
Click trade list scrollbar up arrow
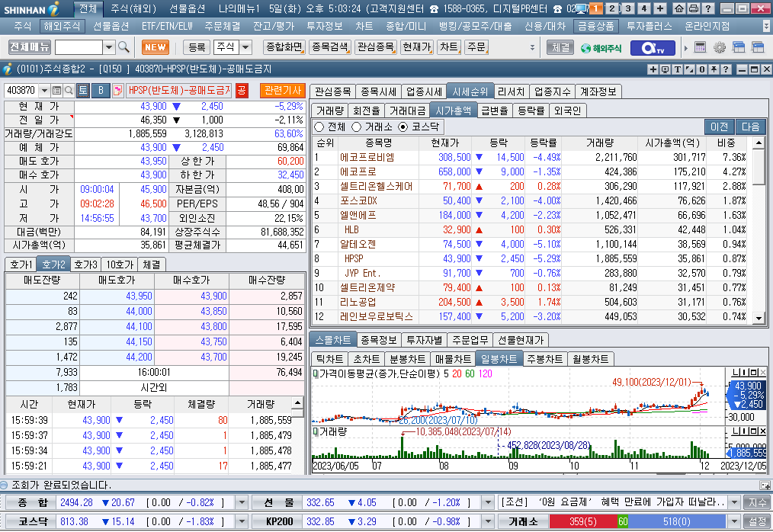tap(297, 403)
